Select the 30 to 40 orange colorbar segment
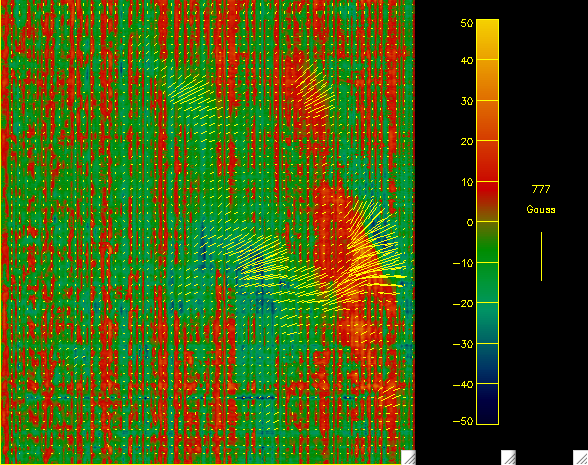 [x=487, y=80]
